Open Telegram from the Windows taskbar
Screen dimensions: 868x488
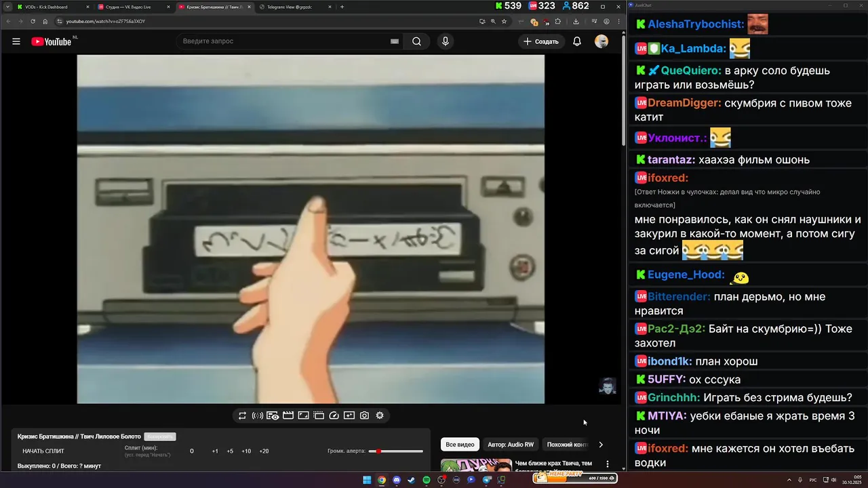click(486, 480)
